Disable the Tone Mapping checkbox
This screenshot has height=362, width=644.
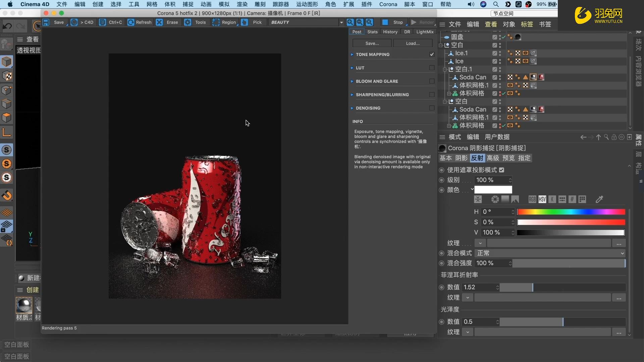point(432,54)
